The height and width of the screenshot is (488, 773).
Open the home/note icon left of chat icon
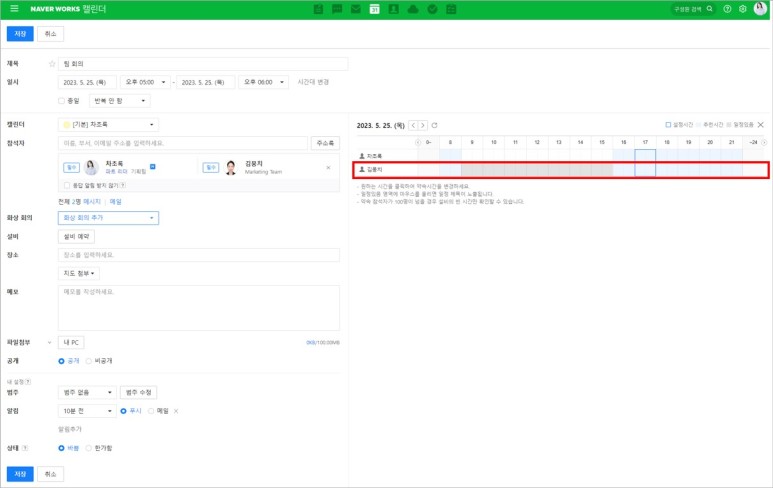coord(318,9)
